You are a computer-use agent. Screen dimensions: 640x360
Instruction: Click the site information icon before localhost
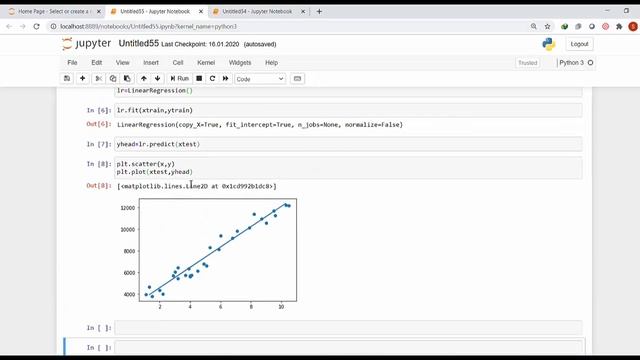(x=53, y=26)
